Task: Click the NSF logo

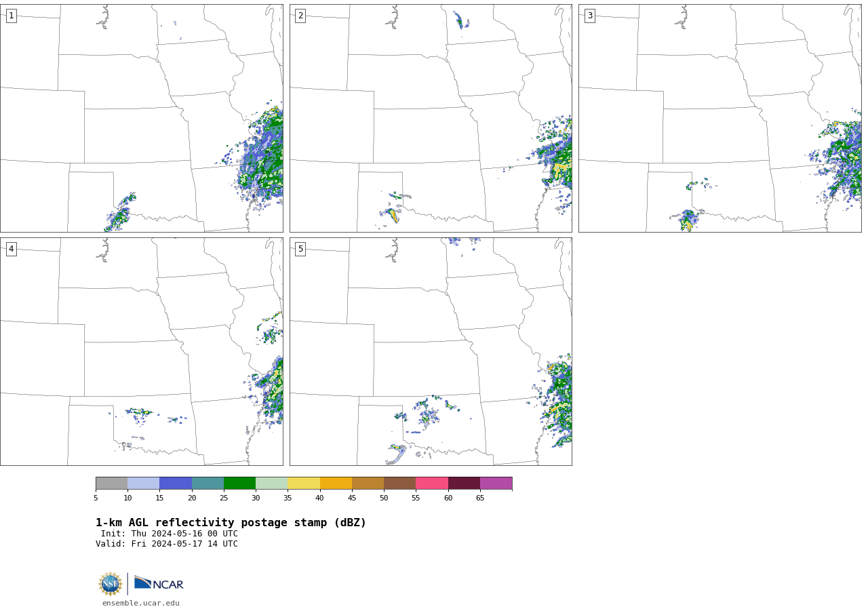Action: (111, 584)
